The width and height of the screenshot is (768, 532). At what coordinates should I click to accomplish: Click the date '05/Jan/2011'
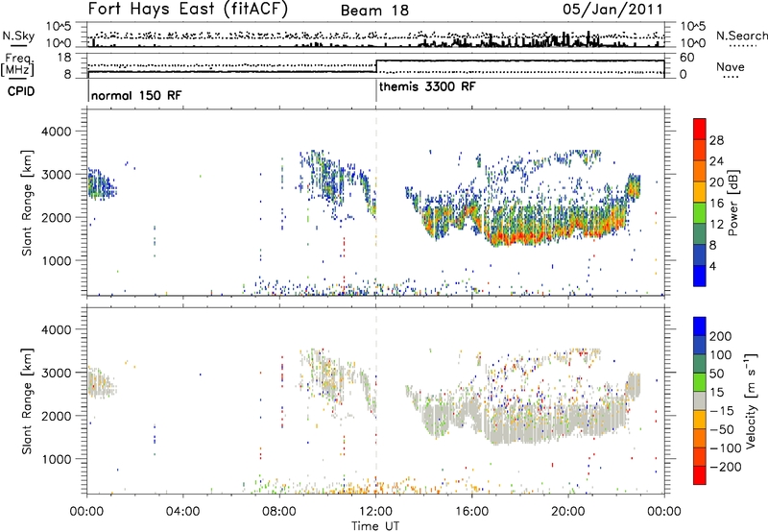(612, 9)
